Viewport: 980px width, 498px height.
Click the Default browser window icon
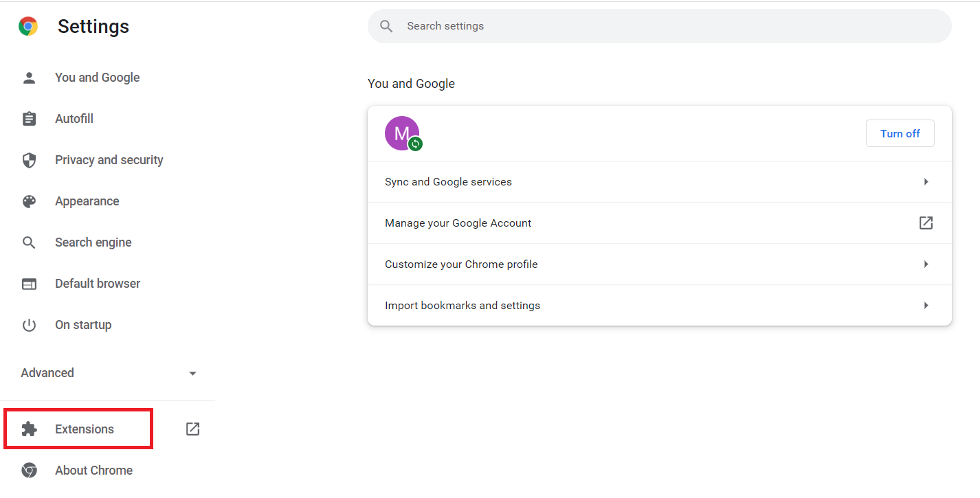click(29, 284)
